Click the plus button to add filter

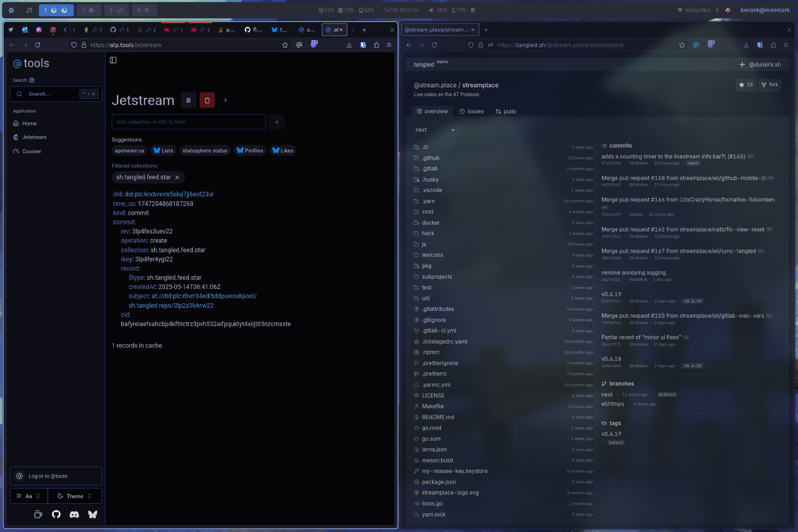[x=277, y=122]
